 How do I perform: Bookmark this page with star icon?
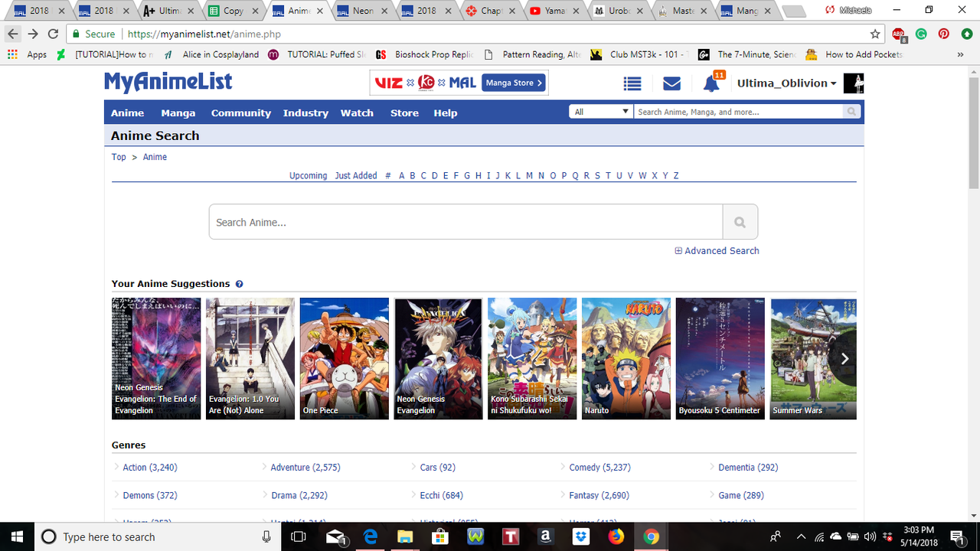(875, 34)
